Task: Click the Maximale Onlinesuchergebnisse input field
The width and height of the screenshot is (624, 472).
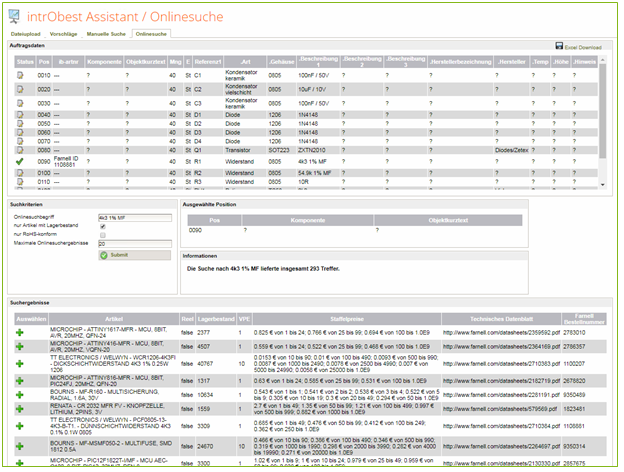Action: click(x=135, y=244)
